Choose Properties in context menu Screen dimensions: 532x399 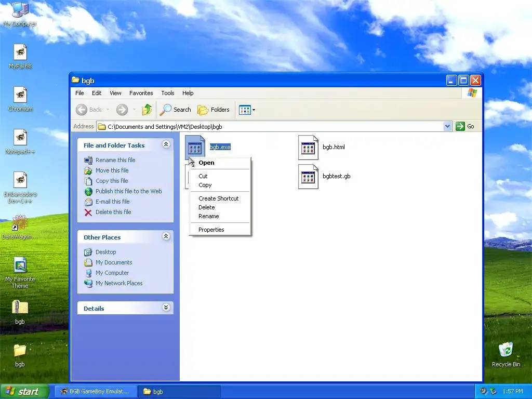pos(220,230)
